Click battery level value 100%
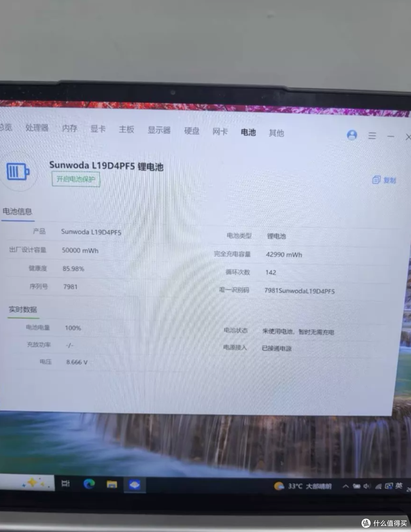Viewport: 411px width, 532px height. [73, 328]
